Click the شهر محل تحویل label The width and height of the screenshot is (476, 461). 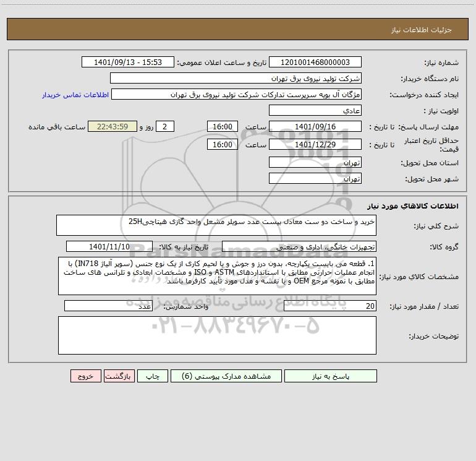pyautogui.click(x=431, y=179)
